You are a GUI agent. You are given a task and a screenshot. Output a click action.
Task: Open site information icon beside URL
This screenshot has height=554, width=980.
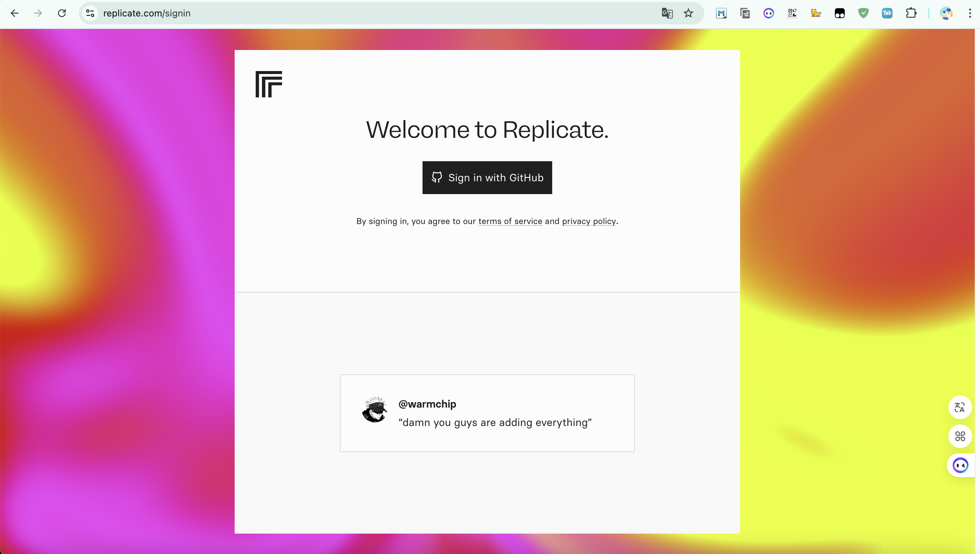coord(90,13)
